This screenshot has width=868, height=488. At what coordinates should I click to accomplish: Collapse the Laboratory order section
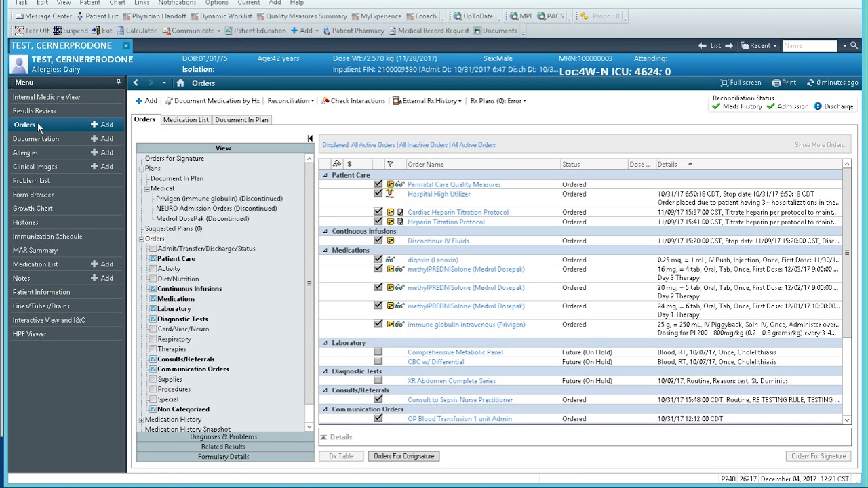coord(325,343)
